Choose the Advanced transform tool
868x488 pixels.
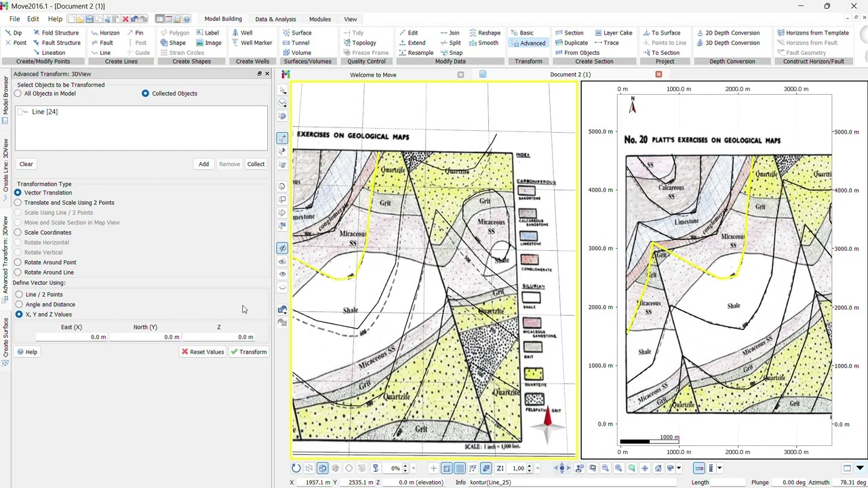[x=528, y=43]
